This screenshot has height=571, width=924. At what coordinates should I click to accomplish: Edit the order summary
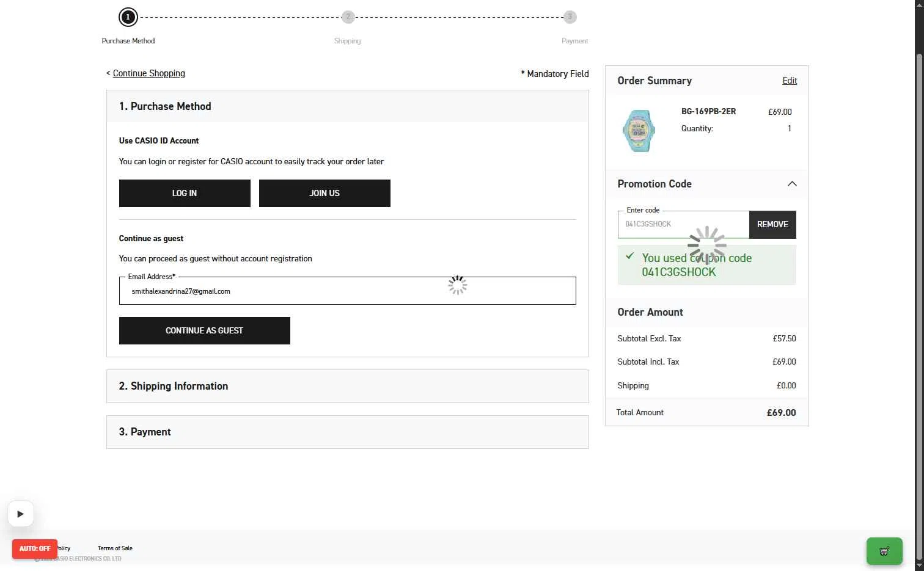[x=790, y=81]
